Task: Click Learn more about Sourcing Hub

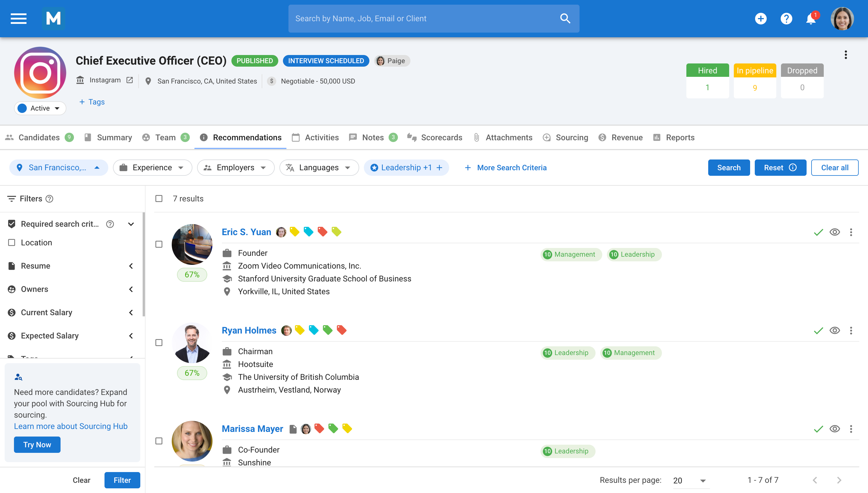Action: [70, 426]
